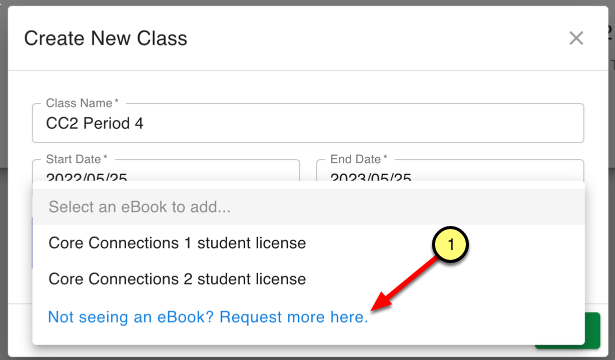This screenshot has width=615, height=360.
Task: Open the Start Date field
Action: coord(166,170)
